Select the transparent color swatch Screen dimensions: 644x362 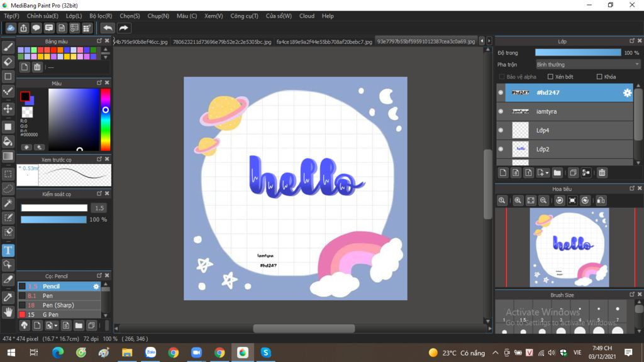click(27, 112)
